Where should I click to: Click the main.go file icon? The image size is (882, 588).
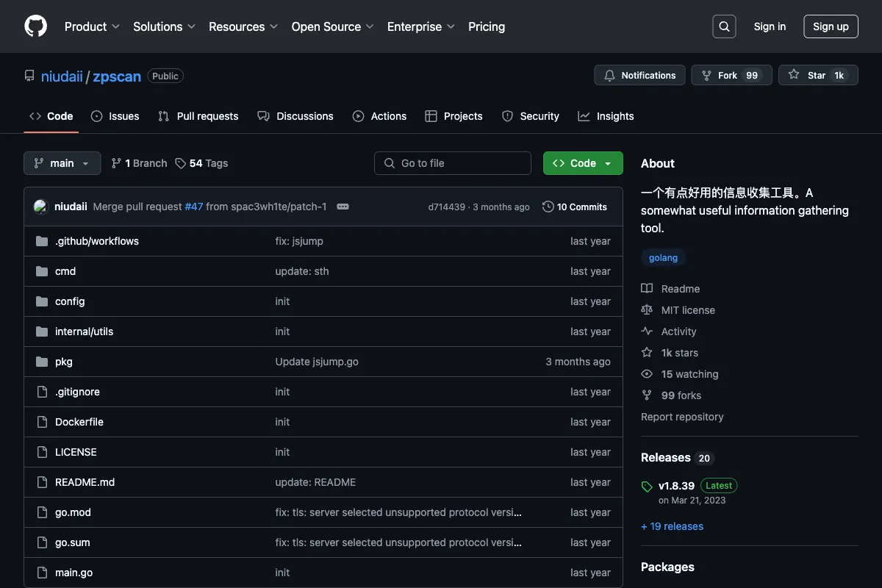(42, 573)
